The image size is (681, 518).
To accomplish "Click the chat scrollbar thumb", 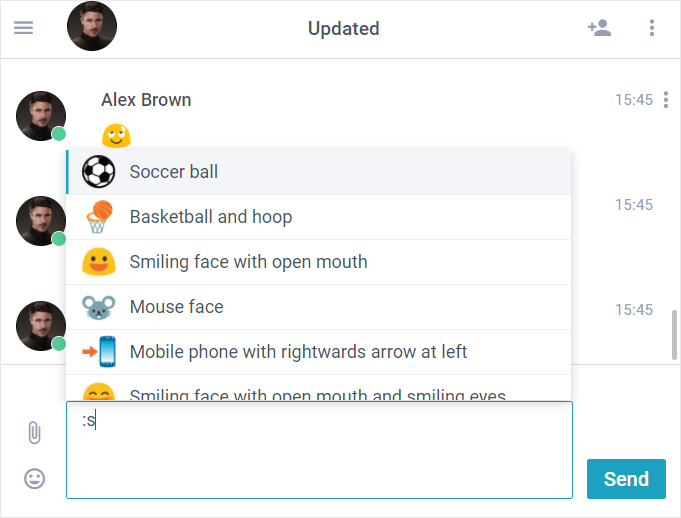I will (x=674, y=335).
